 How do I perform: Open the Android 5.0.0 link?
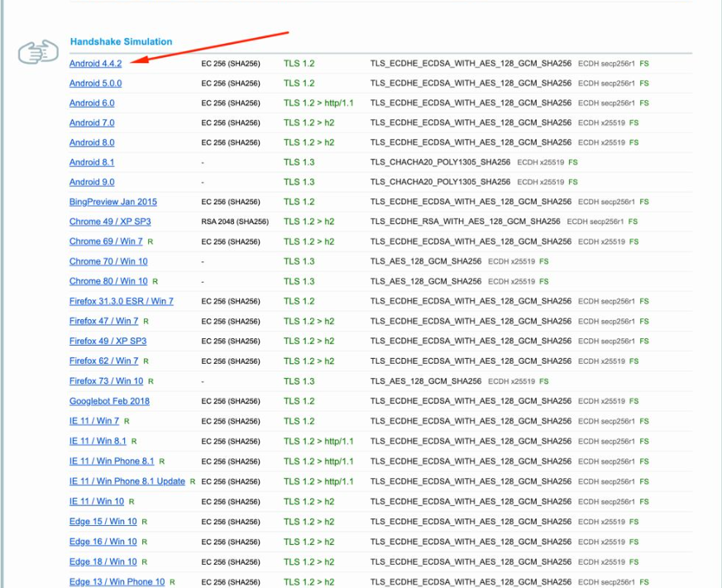[x=95, y=84]
